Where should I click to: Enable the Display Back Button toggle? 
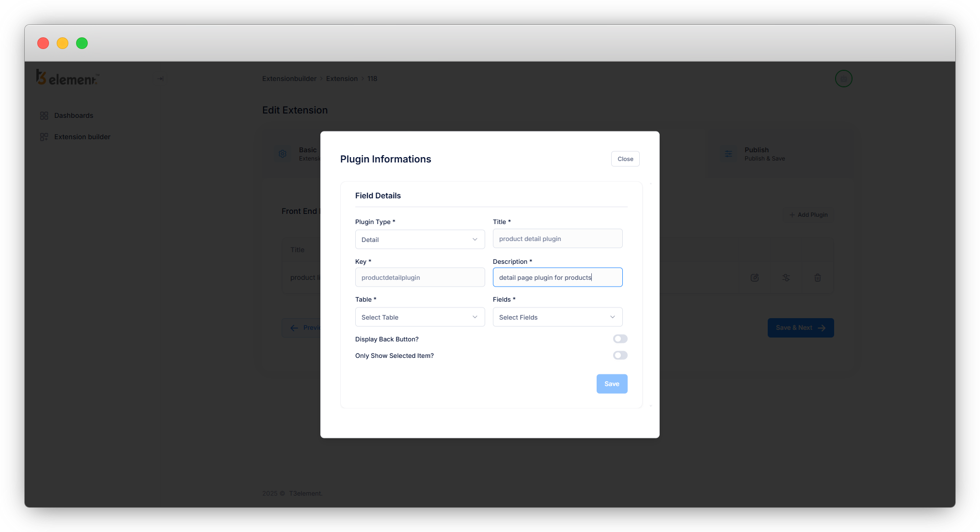click(620, 339)
